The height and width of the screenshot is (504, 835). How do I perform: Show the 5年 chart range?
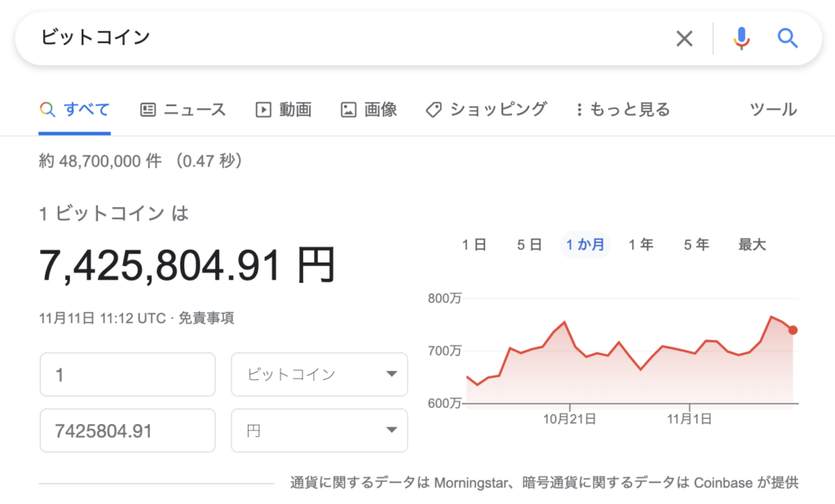pyautogui.click(x=696, y=245)
